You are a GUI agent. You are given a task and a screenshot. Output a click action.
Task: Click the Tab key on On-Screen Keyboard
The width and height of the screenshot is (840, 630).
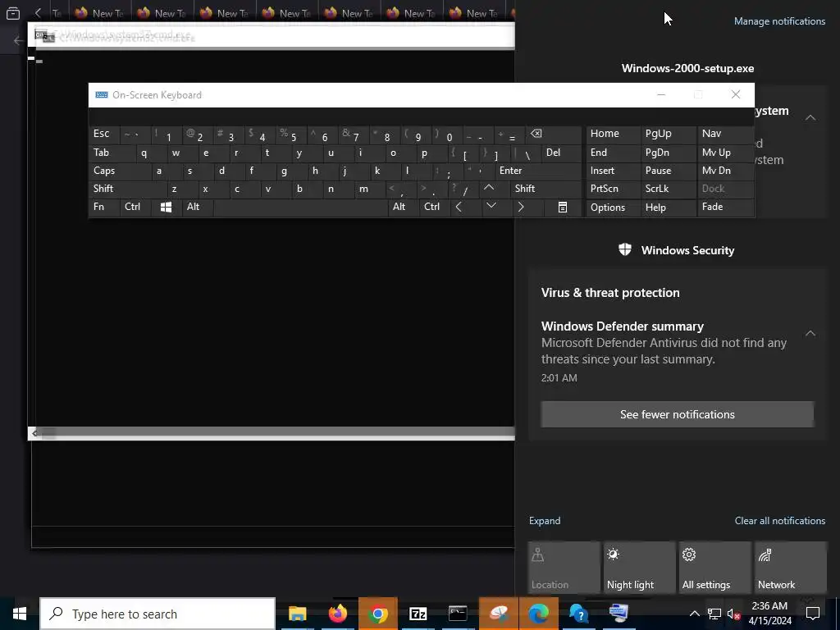pos(111,153)
